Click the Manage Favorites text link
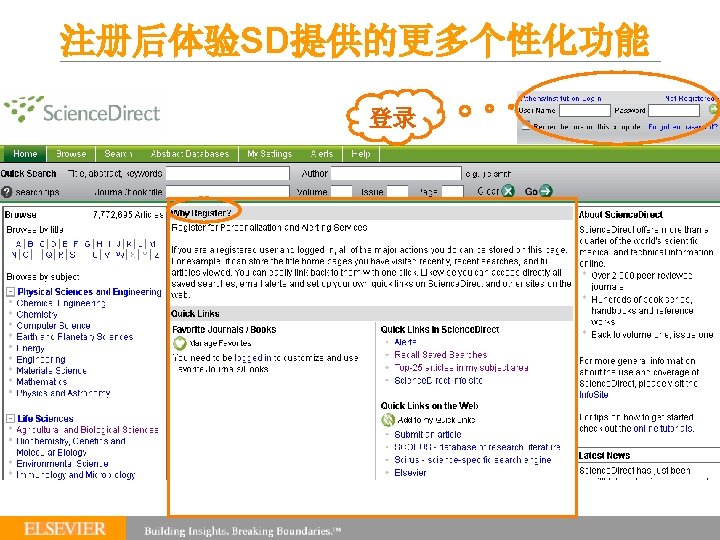This screenshot has height=540, width=720. (x=220, y=343)
